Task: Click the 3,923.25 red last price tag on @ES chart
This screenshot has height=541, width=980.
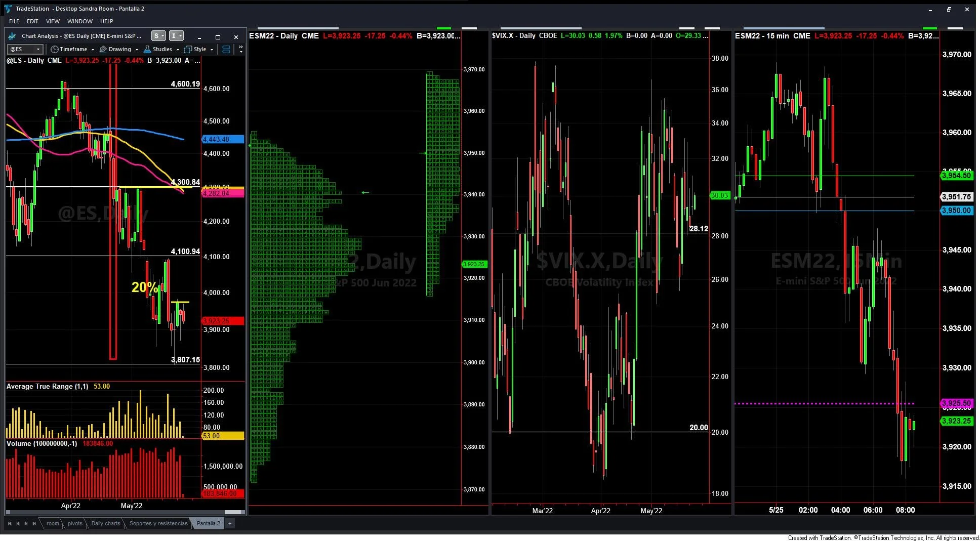Action: [x=223, y=321]
